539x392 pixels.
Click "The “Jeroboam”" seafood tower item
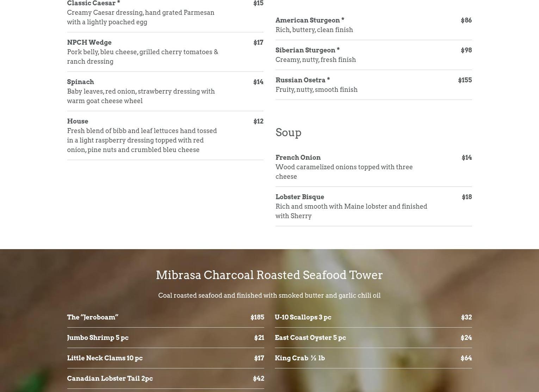pos(93,317)
